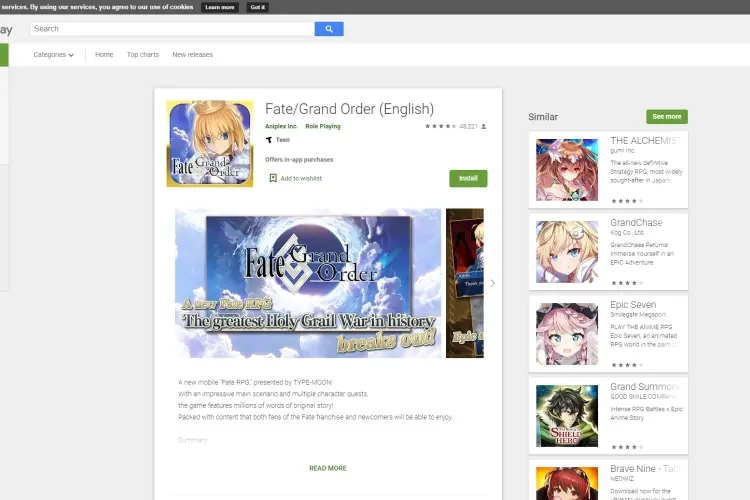Click the Fate/Grand Order app icon
This screenshot has height=500, width=750.
[210, 144]
